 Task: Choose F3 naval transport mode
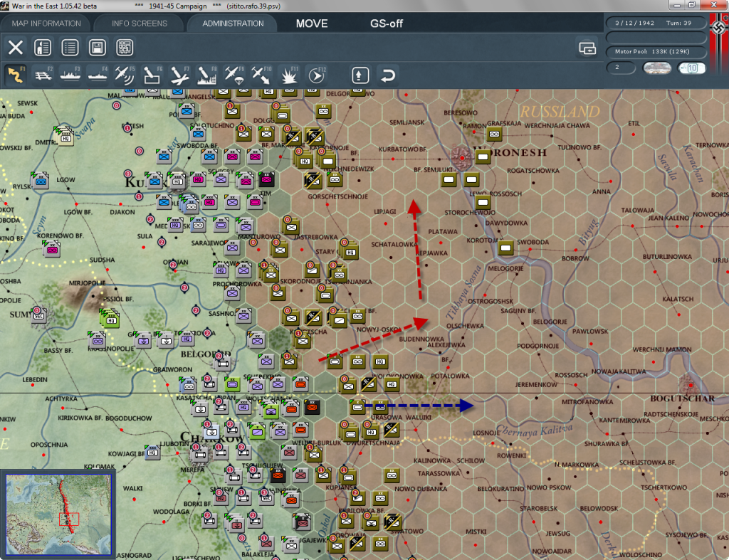70,75
